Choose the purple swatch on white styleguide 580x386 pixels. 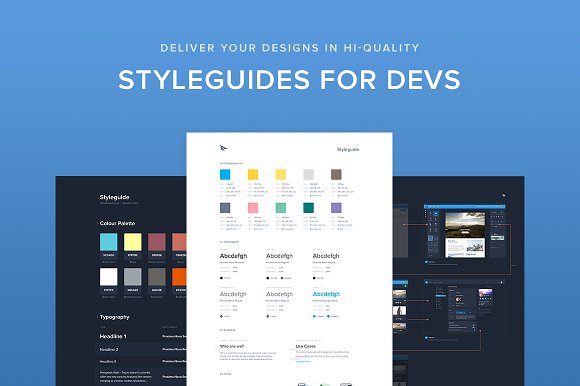pos(336,207)
